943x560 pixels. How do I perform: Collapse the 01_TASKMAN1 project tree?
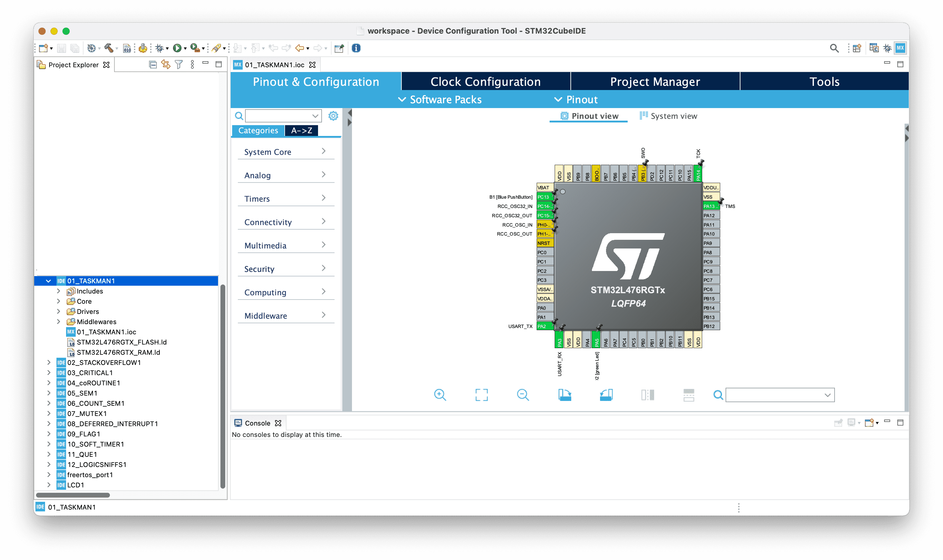(48, 281)
